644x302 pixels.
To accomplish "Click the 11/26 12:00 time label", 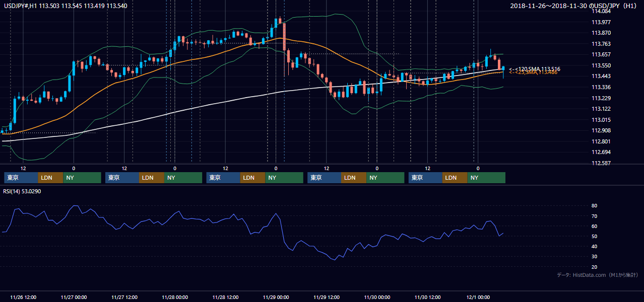I will pos(23,297).
